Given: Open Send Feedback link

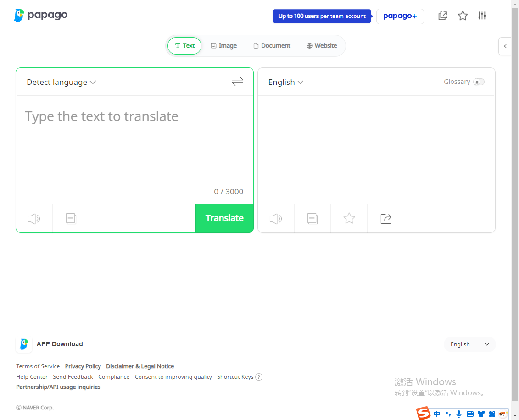Looking at the screenshot, I should coord(73,377).
